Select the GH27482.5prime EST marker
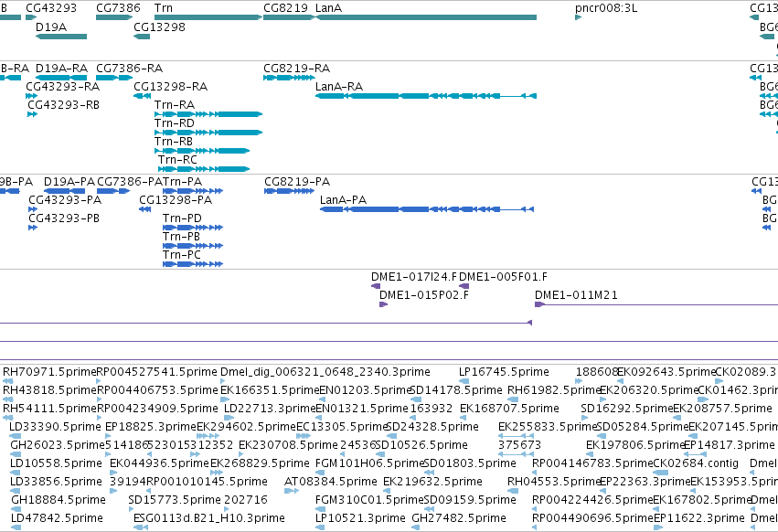Viewport: 778px width, 532px height. pos(417,528)
